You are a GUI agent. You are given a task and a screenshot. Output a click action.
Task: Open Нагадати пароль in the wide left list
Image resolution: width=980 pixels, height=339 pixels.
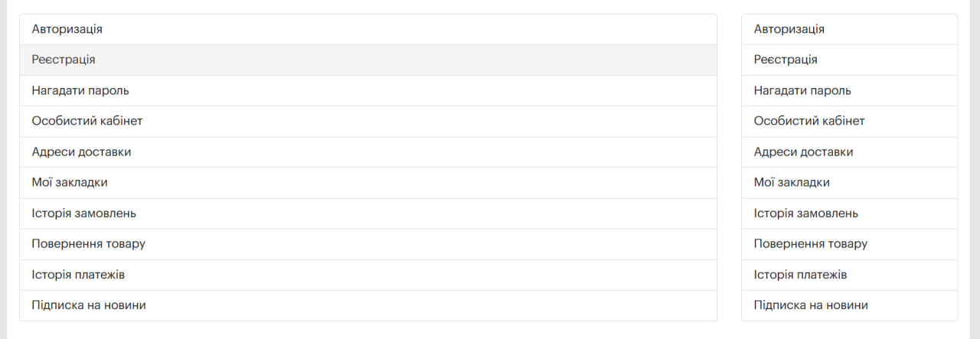click(80, 90)
